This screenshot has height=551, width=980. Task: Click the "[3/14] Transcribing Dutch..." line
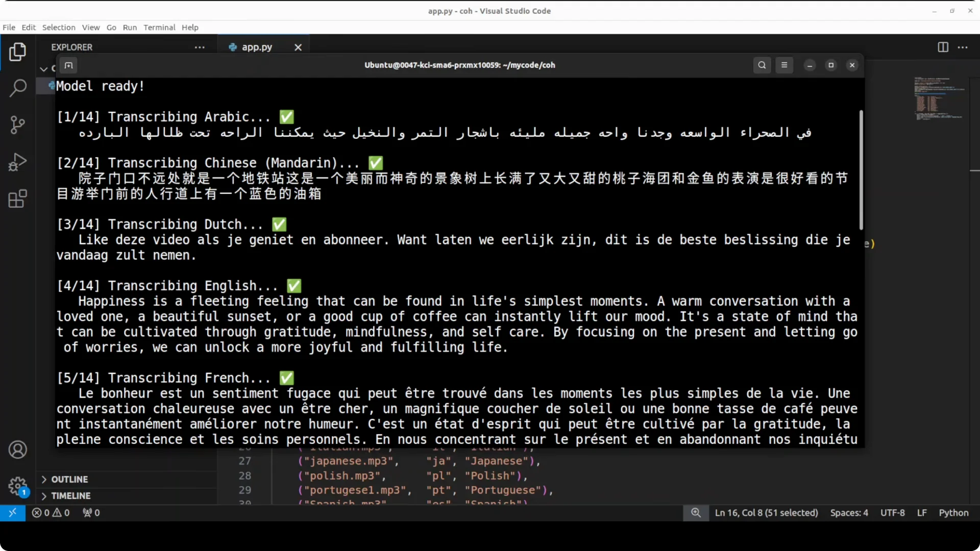pyautogui.click(x=172, y=224)
